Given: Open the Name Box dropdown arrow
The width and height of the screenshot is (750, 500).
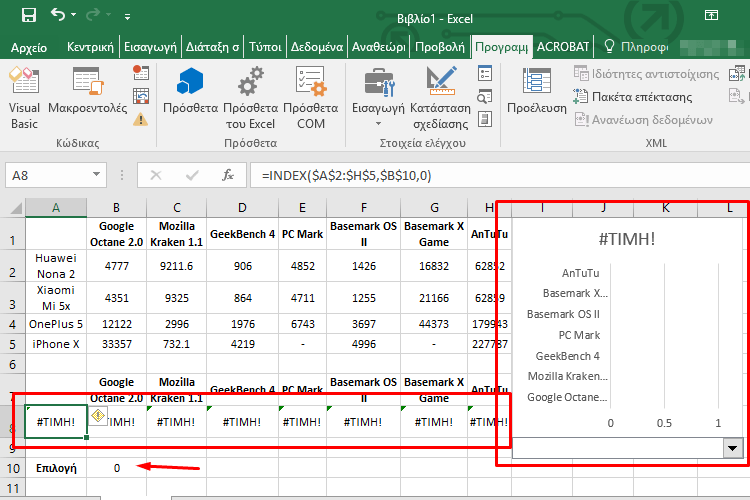Looking at the screenshot, I should point(97,175).
